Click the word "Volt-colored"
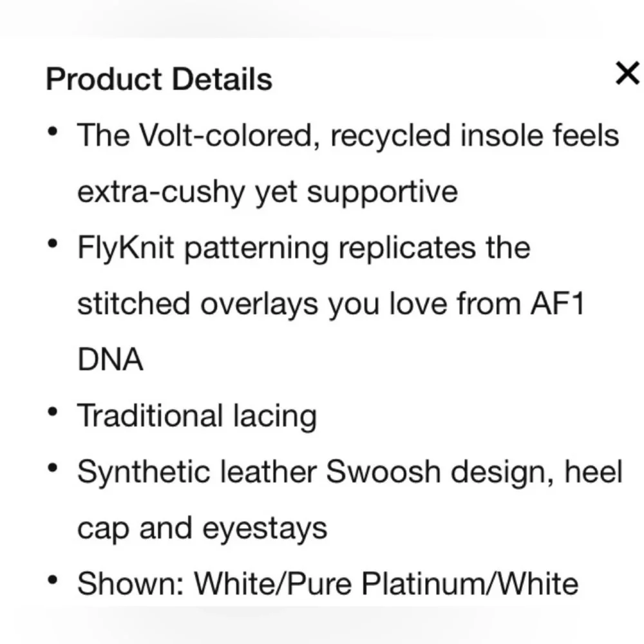 click(230, 135)
